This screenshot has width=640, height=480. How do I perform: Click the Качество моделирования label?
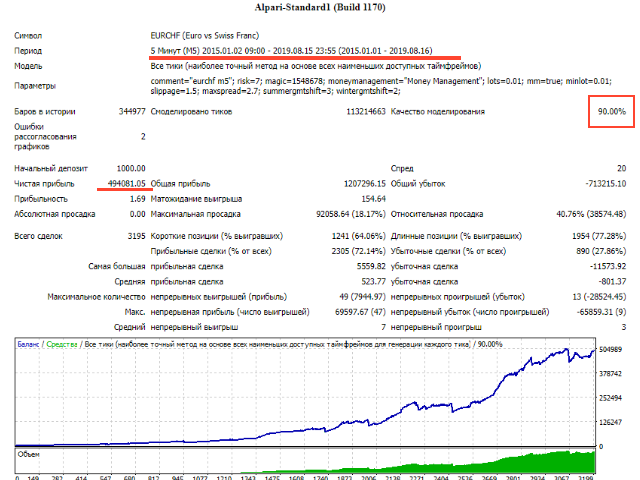438,111
